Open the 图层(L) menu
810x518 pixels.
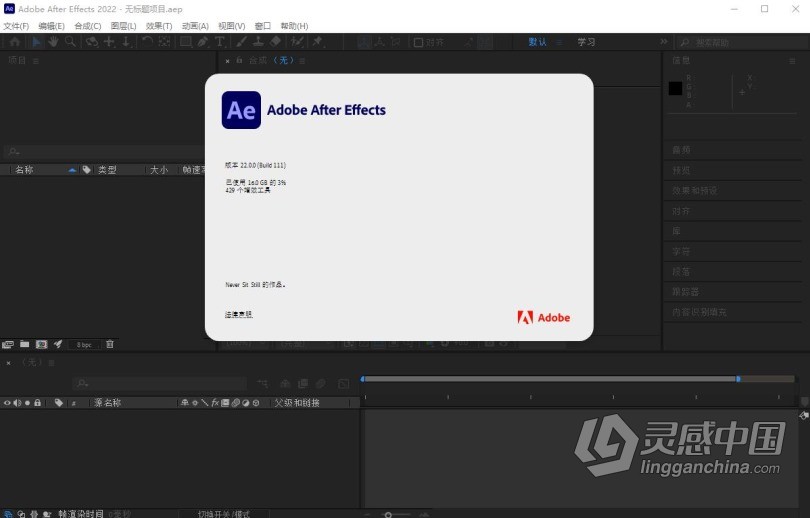(x=123, y=26)
